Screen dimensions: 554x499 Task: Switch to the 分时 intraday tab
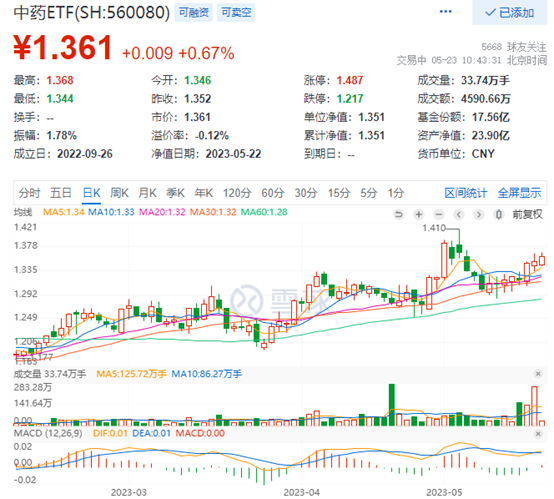[x=29, y=193]
